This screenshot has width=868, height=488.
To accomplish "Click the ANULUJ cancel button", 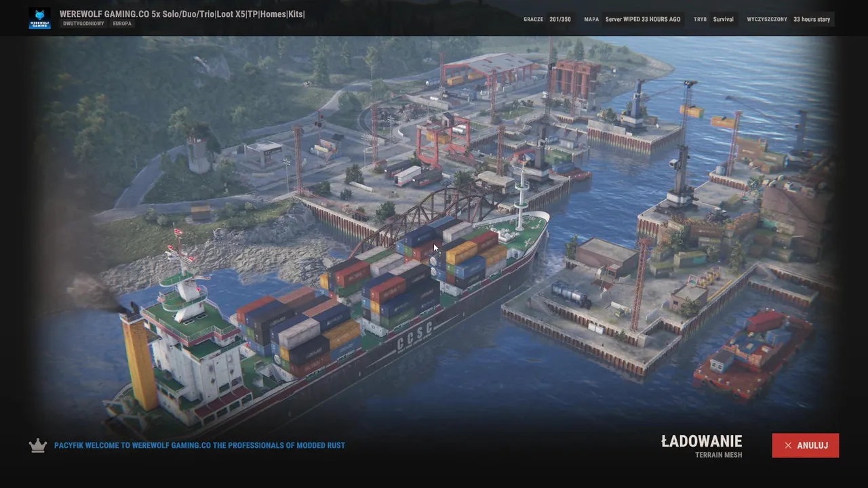I will [805, 445].
